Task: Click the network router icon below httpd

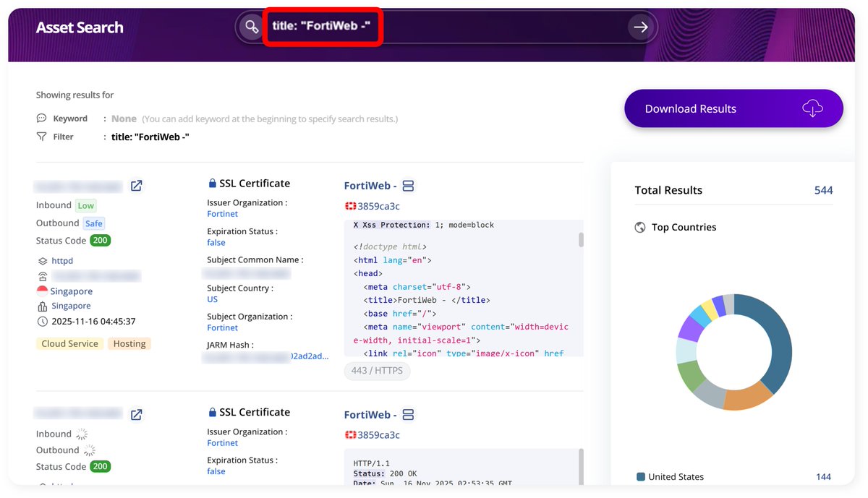Action: [42, 276]
